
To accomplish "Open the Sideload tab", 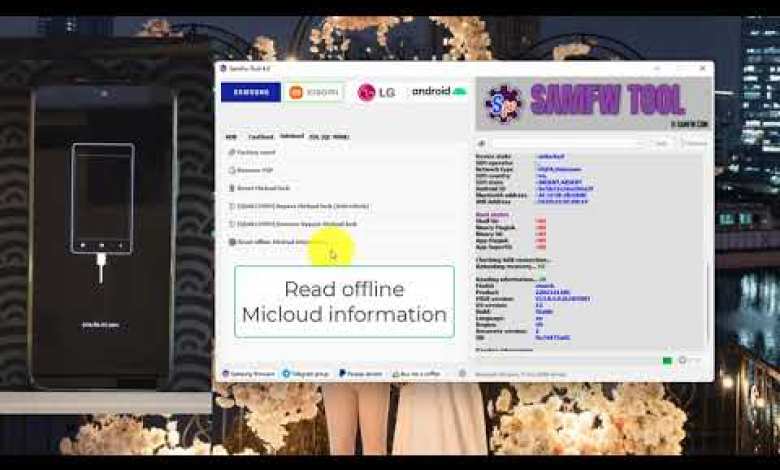I will click(292, 136).
